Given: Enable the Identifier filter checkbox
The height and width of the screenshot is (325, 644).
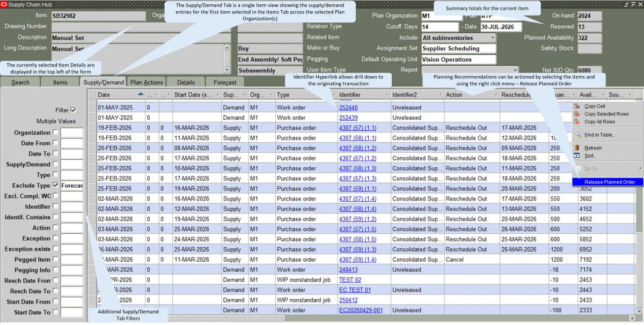Looking at the screenshot, I should (x=56, y=206).
